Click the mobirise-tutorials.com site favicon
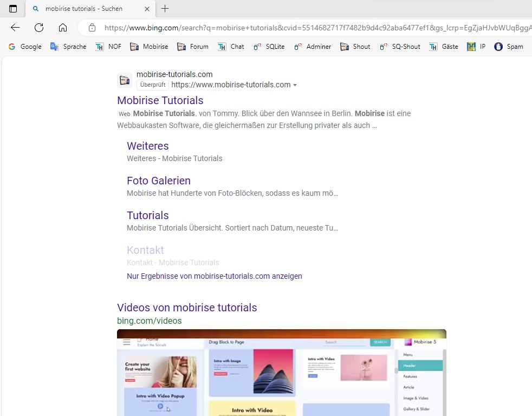Image resolution: width=532 pixels, height=416 pixels. coord(125,80)
